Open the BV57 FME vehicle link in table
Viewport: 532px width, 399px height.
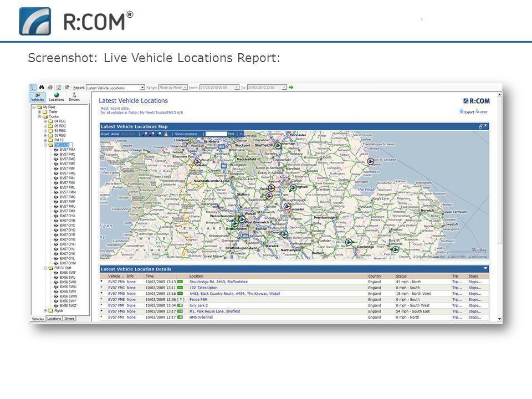pos(116,300)
